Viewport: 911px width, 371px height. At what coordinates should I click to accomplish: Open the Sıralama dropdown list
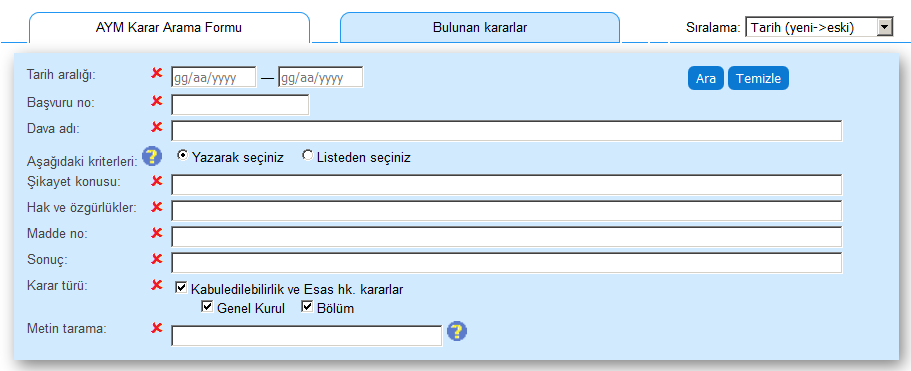tap(819, 27)
